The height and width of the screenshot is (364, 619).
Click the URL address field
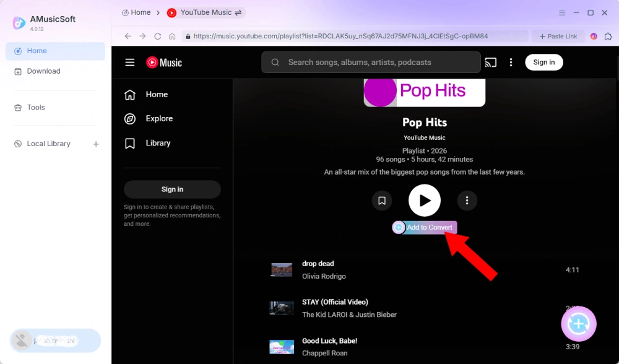[355, 37]
